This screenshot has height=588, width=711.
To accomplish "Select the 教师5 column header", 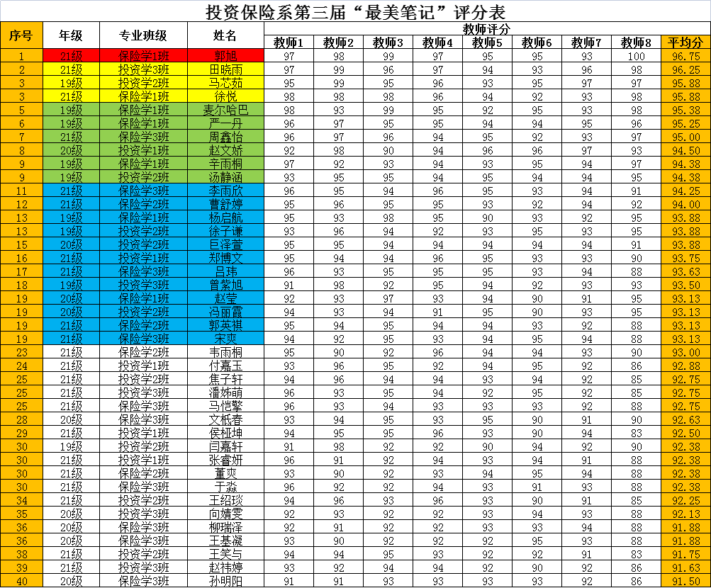I will point(487,43).
